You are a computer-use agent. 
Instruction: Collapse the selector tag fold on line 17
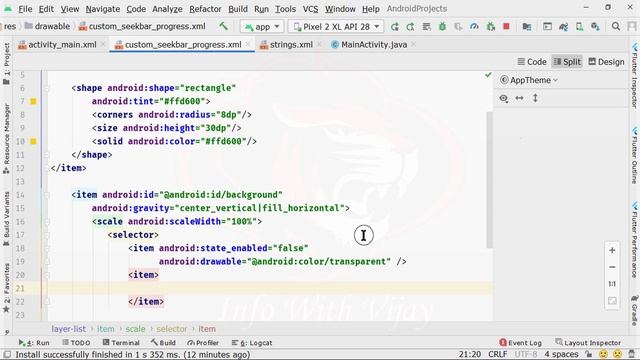pyautogui.click(x=47, y=235)
